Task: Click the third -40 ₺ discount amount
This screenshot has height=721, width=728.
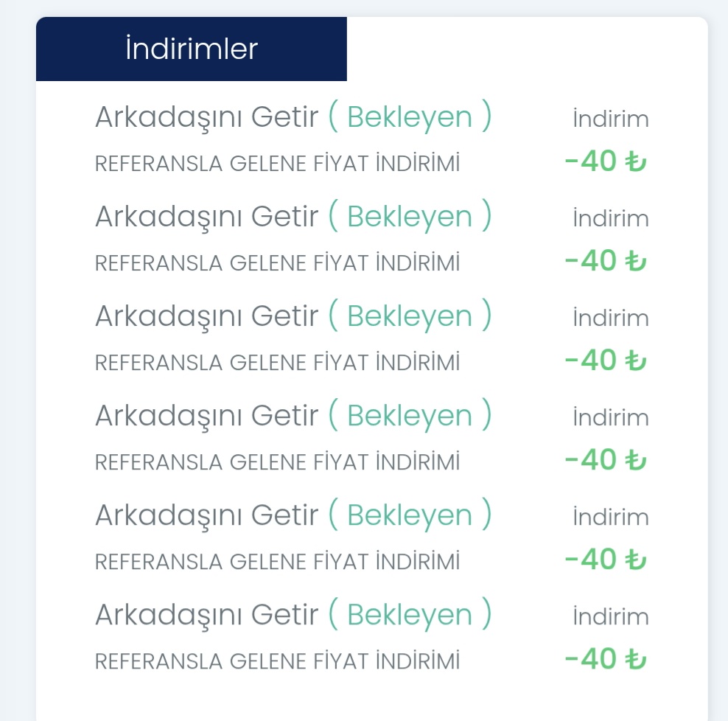Action: click(x=606, y=360)
